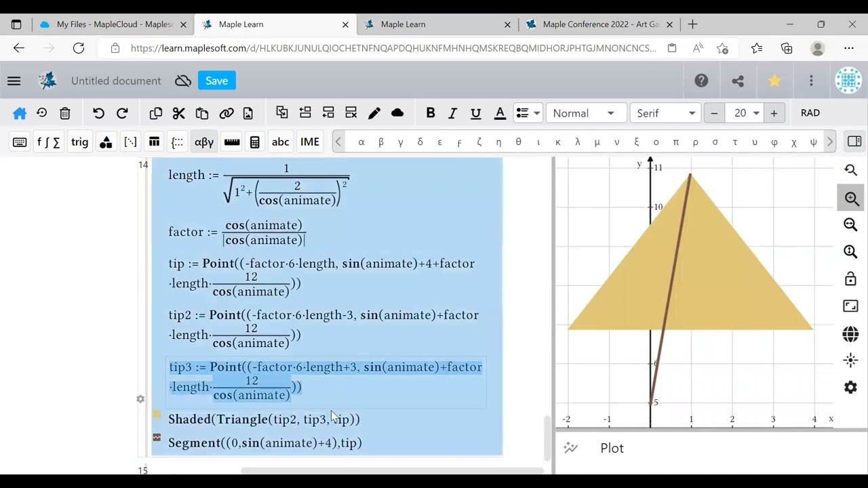Redo the last undone edit
Viewport: 868px width, 488px height.
(x=123, y=113)
